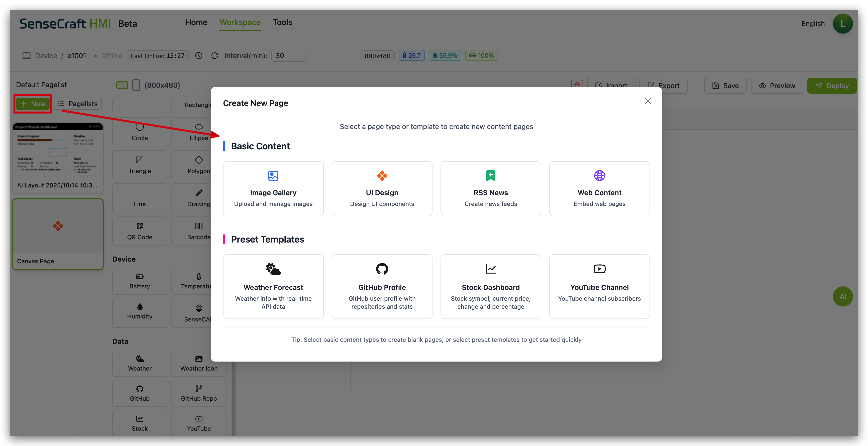
Task: Select the Image Gallery page type
Action: (273, 189)
